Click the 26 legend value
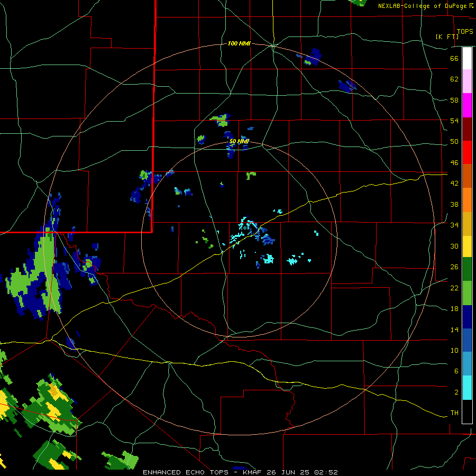The image size is (476, 476). [x=454, y=267]
